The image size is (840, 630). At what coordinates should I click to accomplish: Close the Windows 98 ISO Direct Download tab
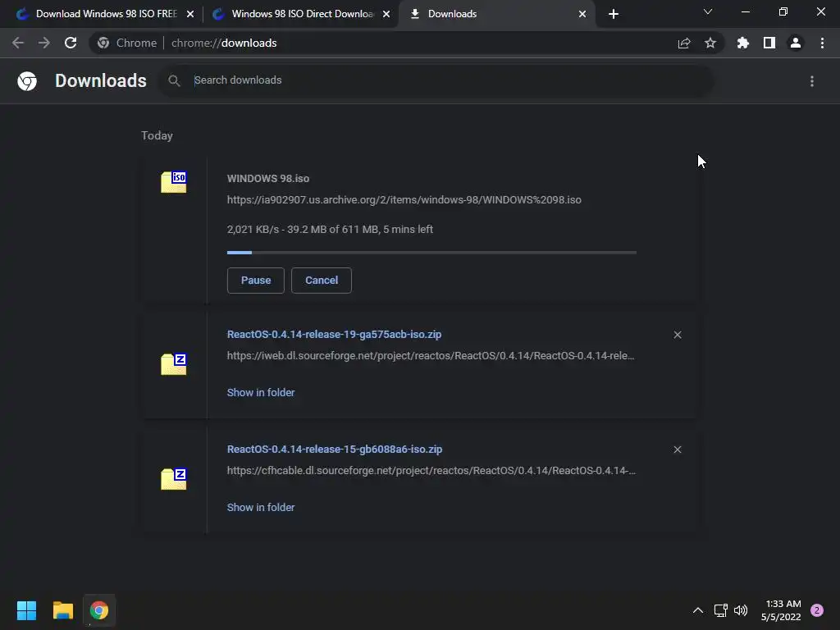click(386, 14)
